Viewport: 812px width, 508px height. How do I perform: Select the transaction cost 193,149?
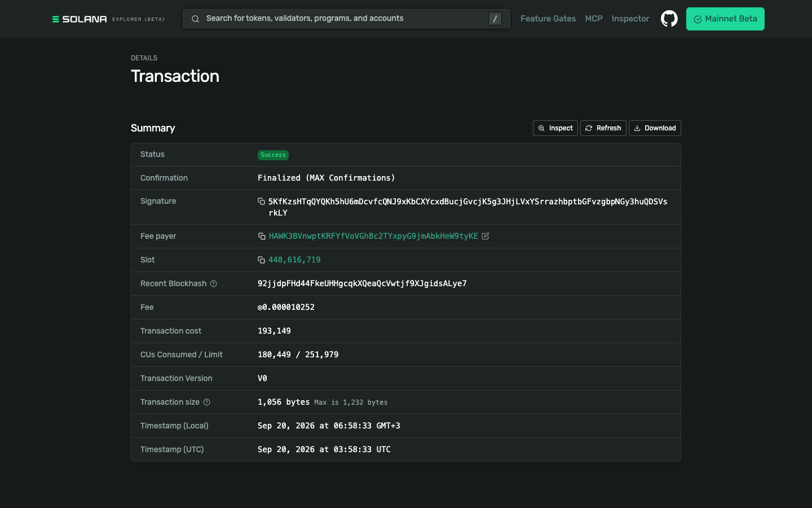coord(274,331)
